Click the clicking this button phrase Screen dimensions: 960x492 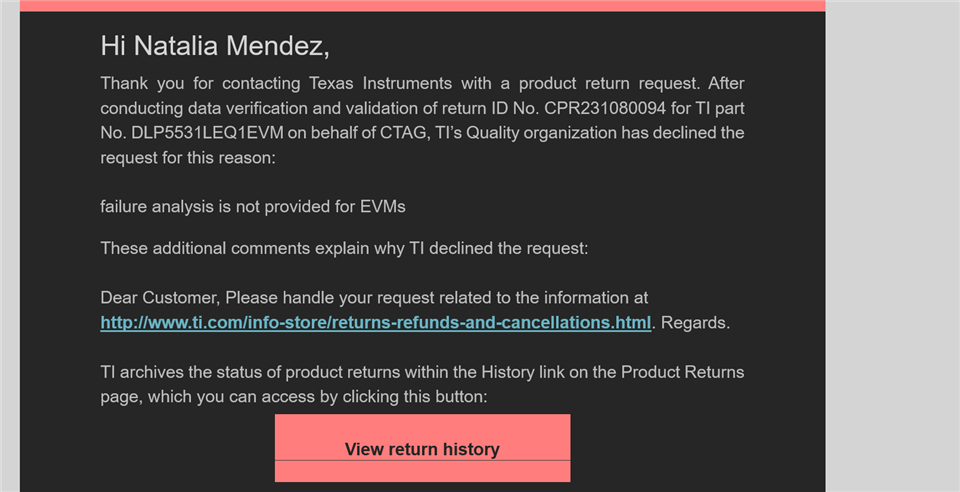415,397
